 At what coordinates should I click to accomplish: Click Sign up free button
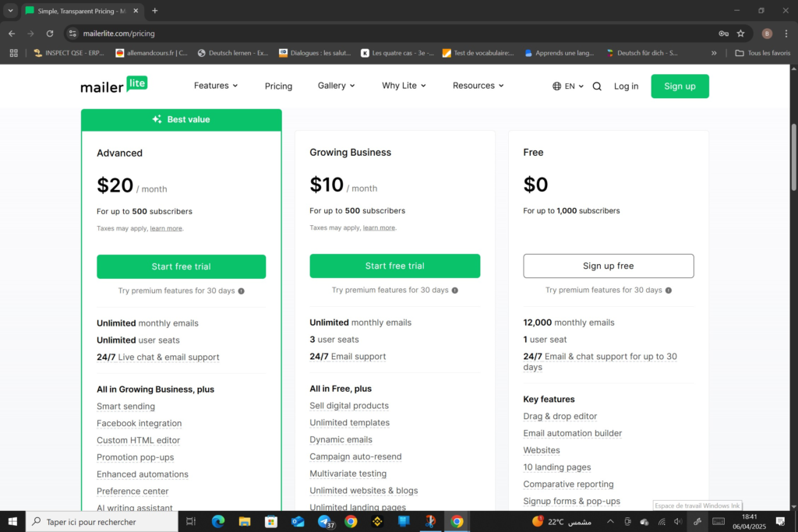608,266
